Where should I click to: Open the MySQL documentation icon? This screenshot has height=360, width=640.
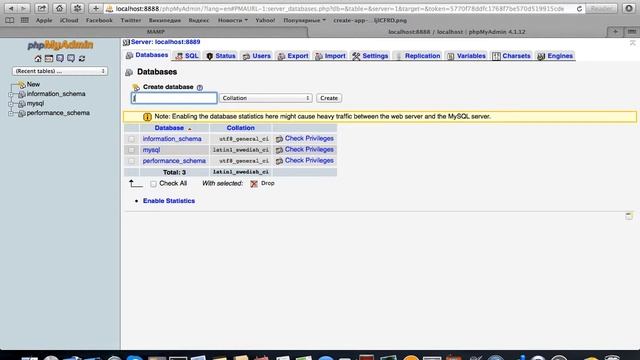(71, 59)
